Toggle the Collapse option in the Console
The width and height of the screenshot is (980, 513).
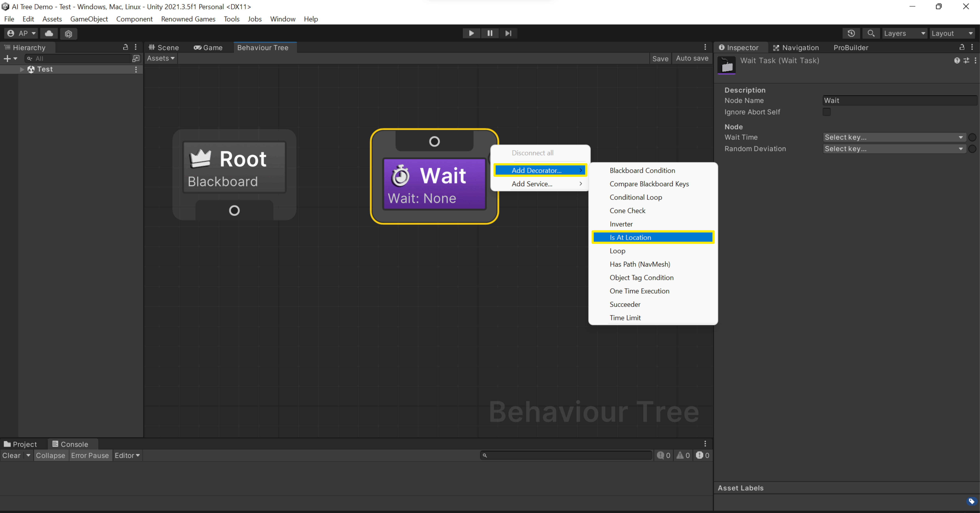51,455
